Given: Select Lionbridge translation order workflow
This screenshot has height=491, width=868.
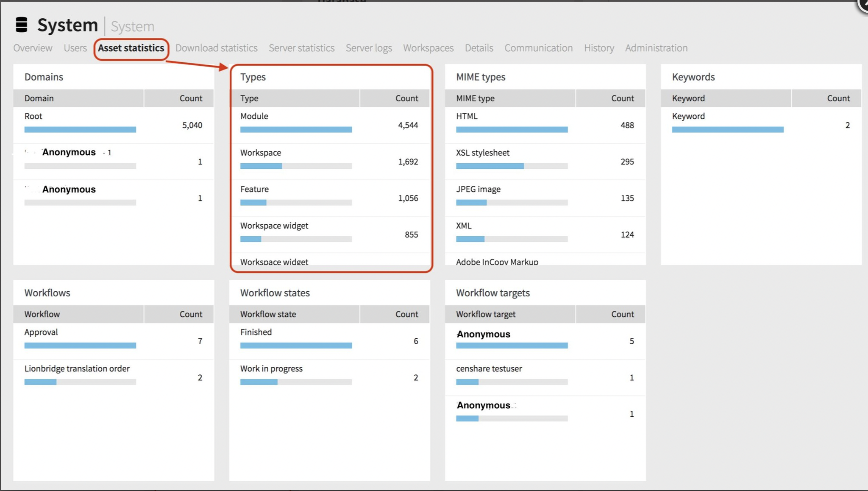Looking at the screenshot, I should click(77, 369).
